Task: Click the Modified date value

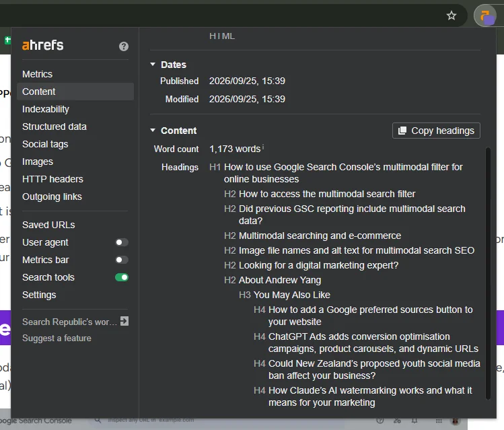Action: coord(247,99)
